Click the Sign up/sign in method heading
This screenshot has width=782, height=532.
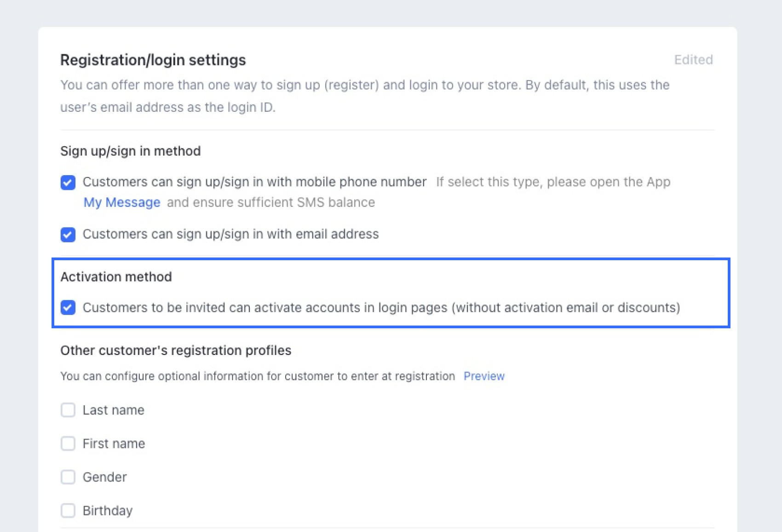131,151
